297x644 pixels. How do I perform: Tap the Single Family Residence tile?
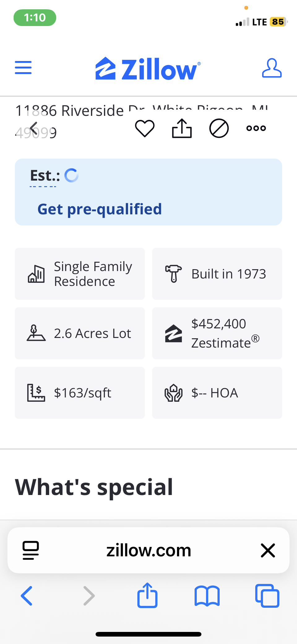click(x=80, y=274)
